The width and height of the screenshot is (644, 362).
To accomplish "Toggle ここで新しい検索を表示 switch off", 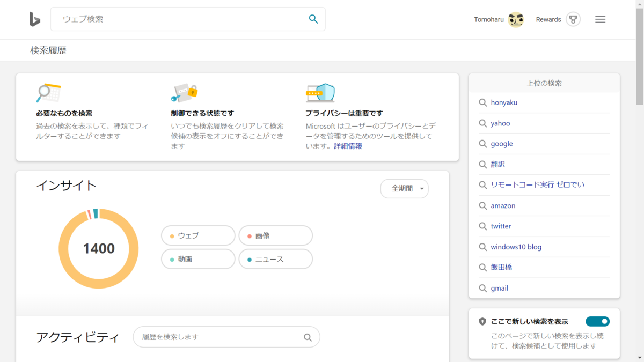I will click(x=597, y=321).
